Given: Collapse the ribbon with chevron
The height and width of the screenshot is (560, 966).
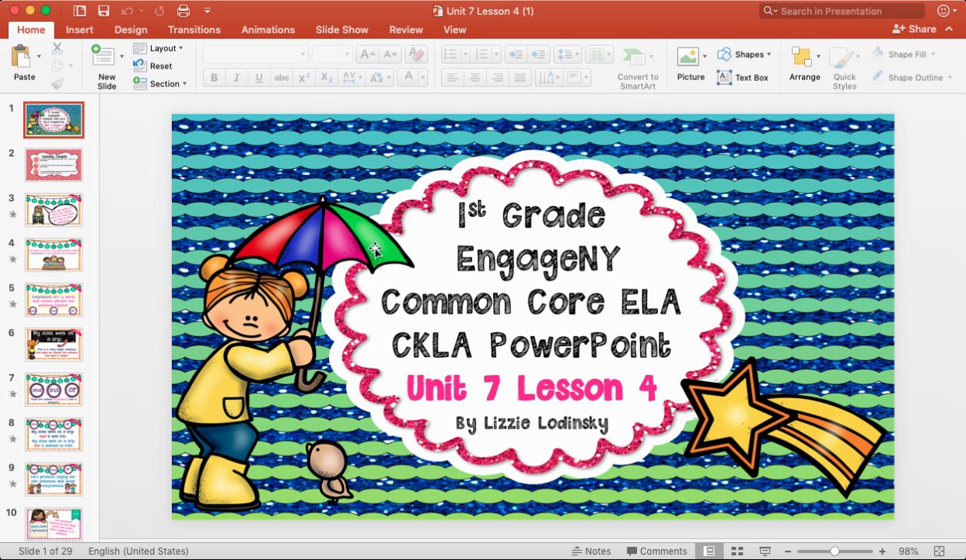Looking at the screenshot, I should click(x=949, y=29).
